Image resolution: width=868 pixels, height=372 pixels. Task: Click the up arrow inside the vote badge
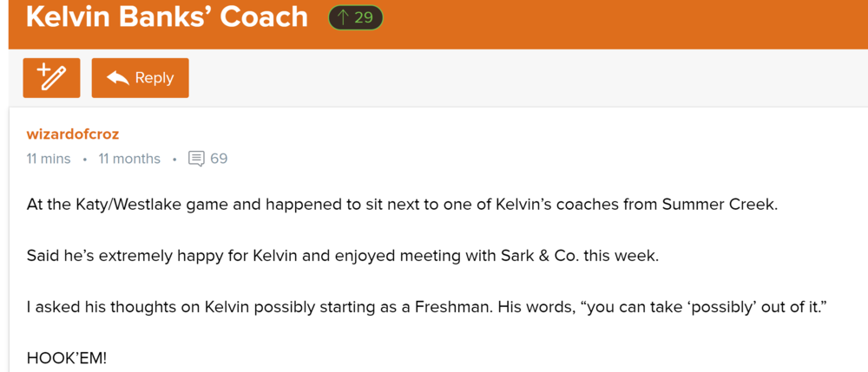pyautogui.click(x=342, y=18)
